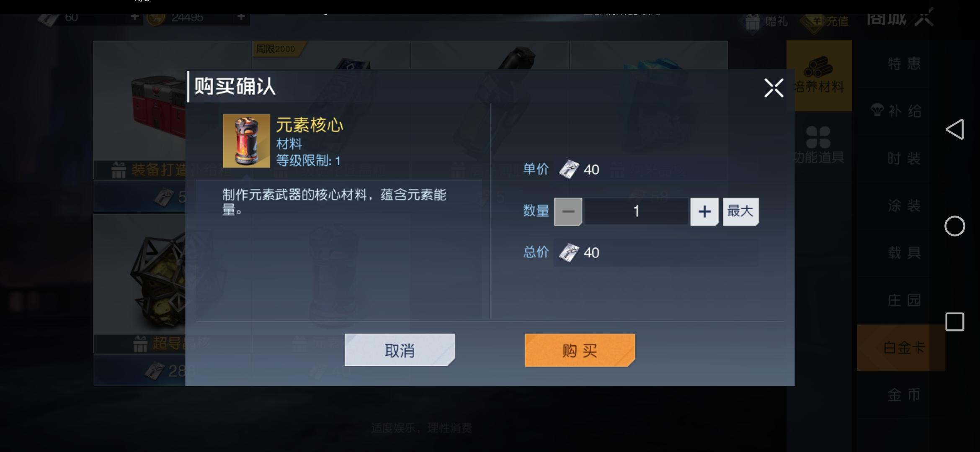Screen dimensions: 980x452
Task: Close the purchase confirmation dialog with X
Action: coord(774,88)
